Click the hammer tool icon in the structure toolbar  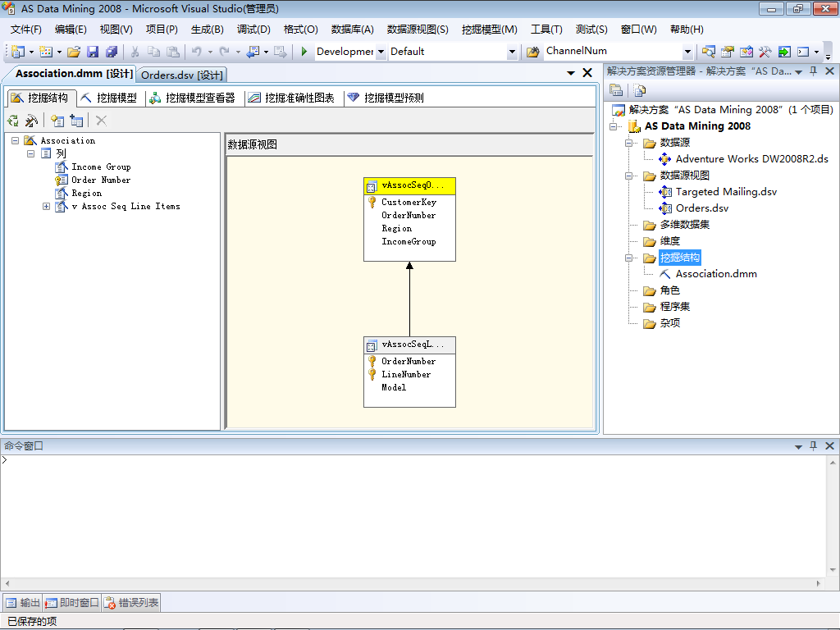tap(32, 121)
